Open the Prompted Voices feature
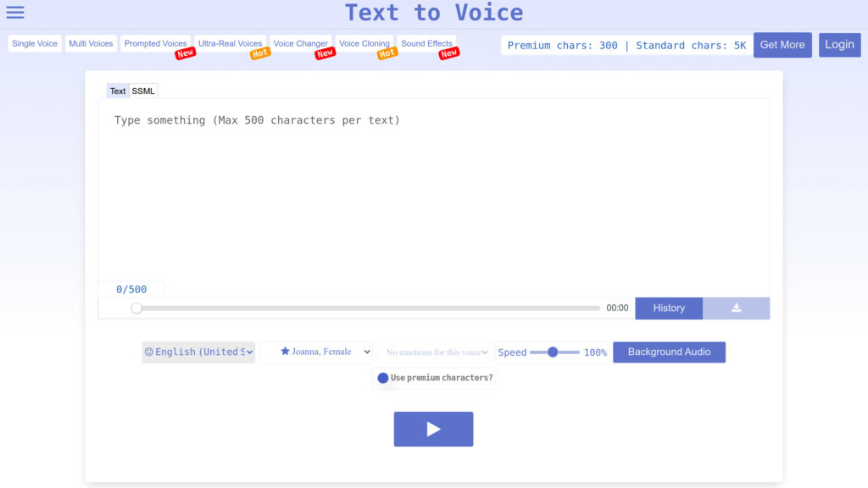This screenshot has width=868, height=488. pyautogui.click(x=156, y=43)
